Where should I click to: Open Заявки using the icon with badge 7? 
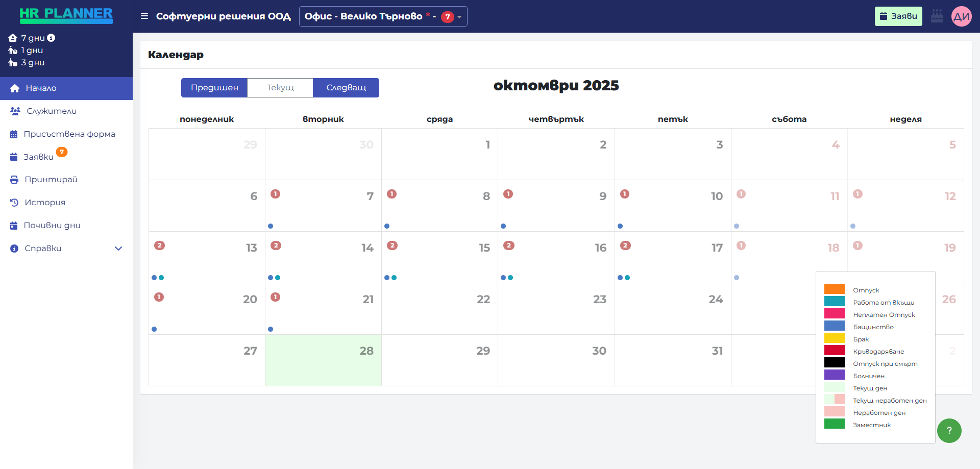[x=14, y=156]
